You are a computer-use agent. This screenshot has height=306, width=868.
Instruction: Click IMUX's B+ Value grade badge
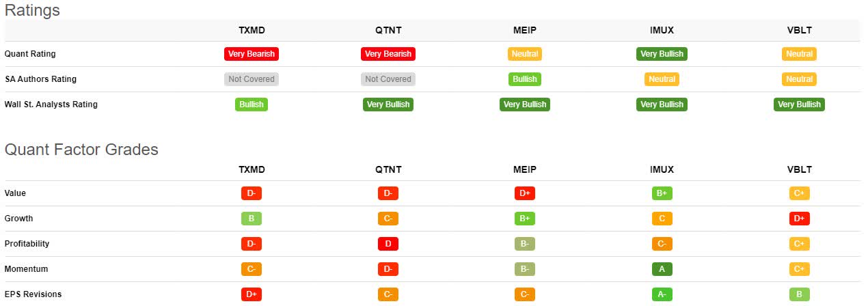[x=662, y=193]
